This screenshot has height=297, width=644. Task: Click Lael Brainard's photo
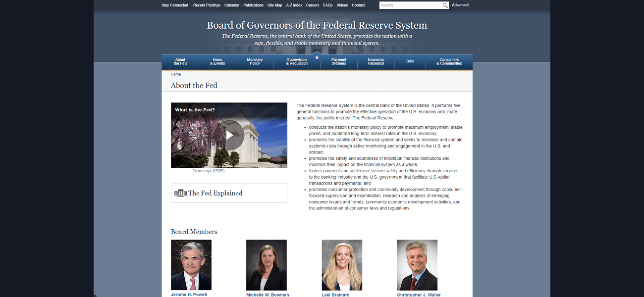[342, 265]
